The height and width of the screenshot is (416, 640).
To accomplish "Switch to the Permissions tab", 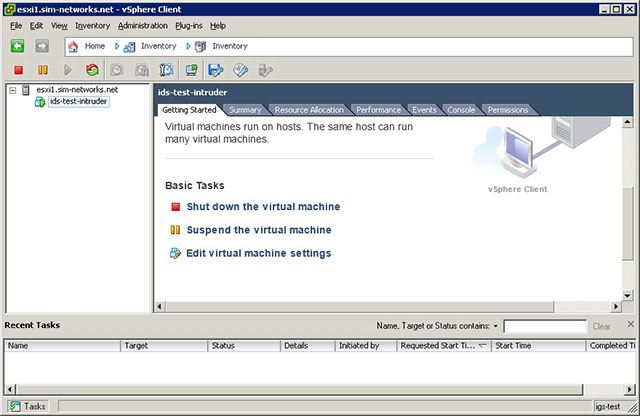I will tap(508, 110).
